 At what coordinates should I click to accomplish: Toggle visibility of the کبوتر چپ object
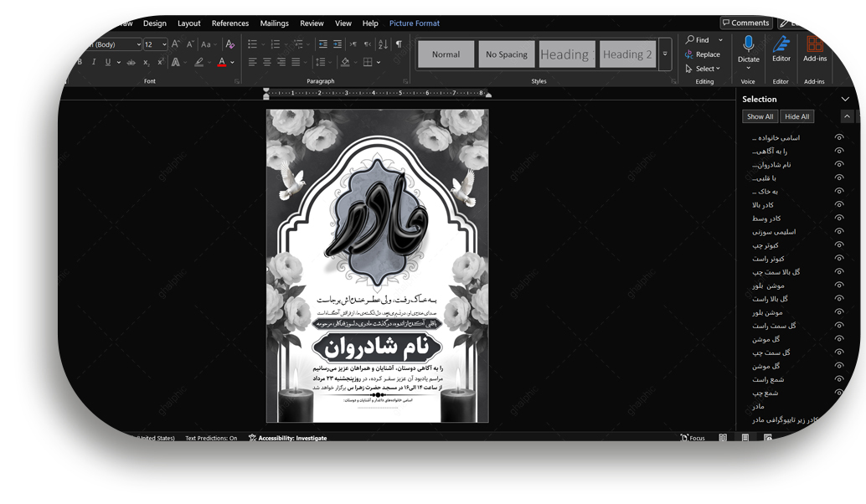838,245
